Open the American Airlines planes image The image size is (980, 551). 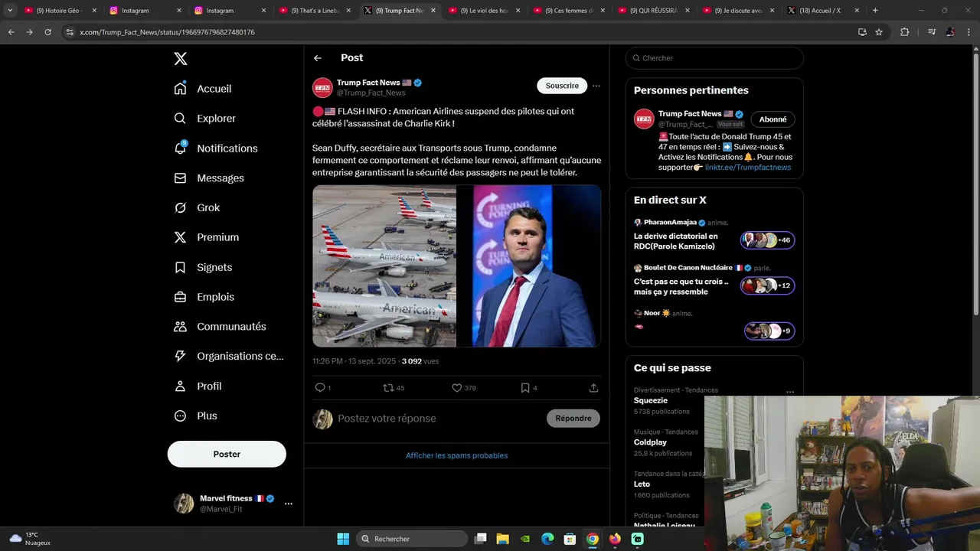coord(384,266)
